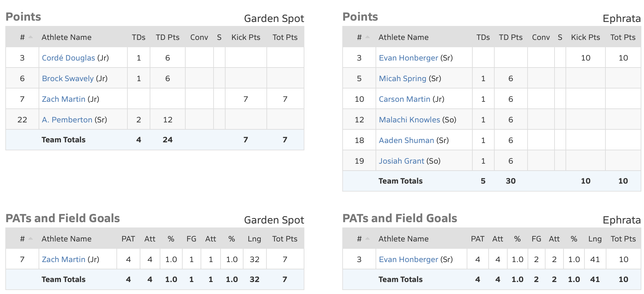Open Brock Swavely player page
This screenshot has height=294, width=644.
coord(68,78)
